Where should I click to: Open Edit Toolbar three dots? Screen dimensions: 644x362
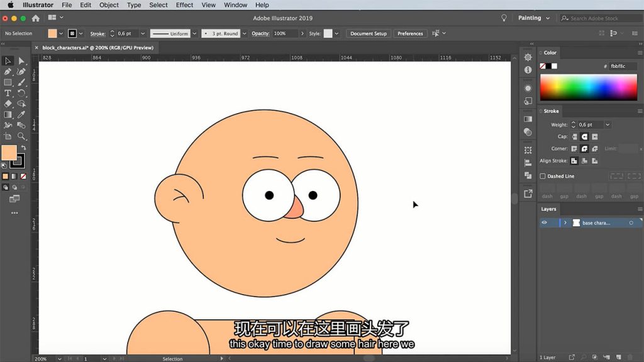pyautogui.click(x=14, y=213)
